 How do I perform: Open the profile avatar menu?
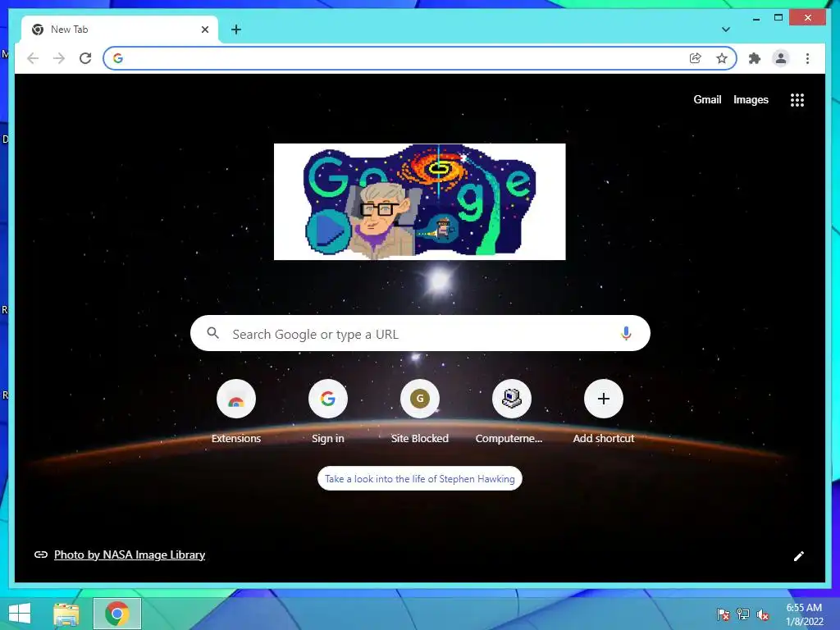[781, 58]
